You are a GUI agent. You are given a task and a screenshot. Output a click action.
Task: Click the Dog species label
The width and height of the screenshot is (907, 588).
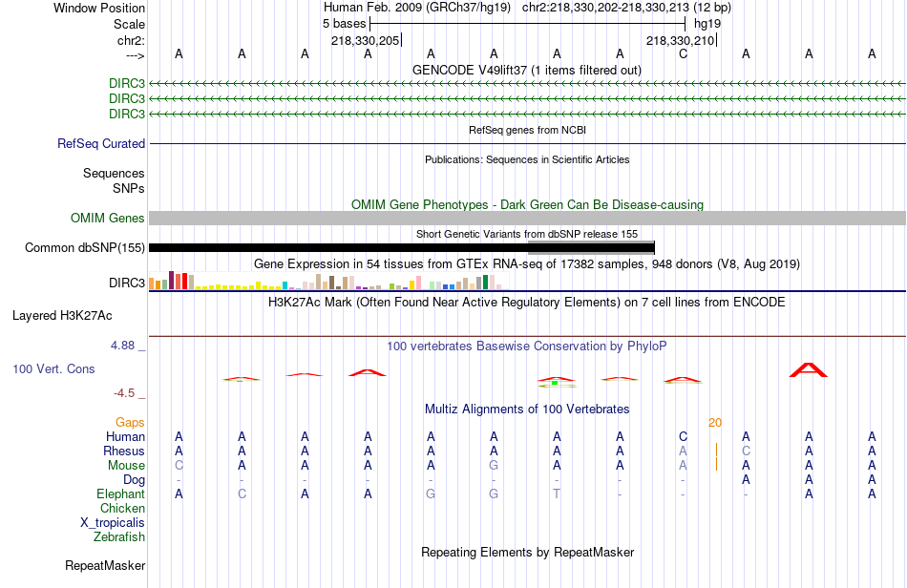click(x=135, y=480)
